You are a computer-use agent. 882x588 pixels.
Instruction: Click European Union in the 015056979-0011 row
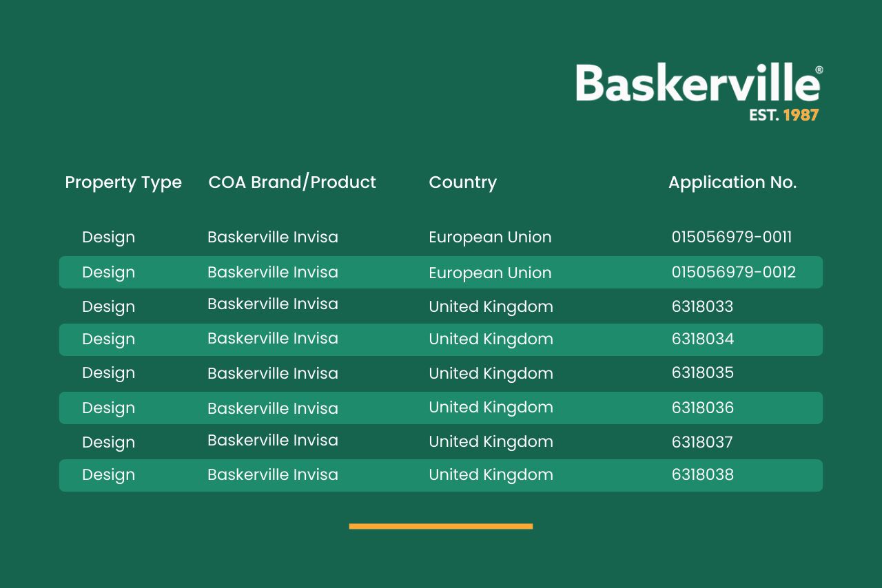[490, 238]
